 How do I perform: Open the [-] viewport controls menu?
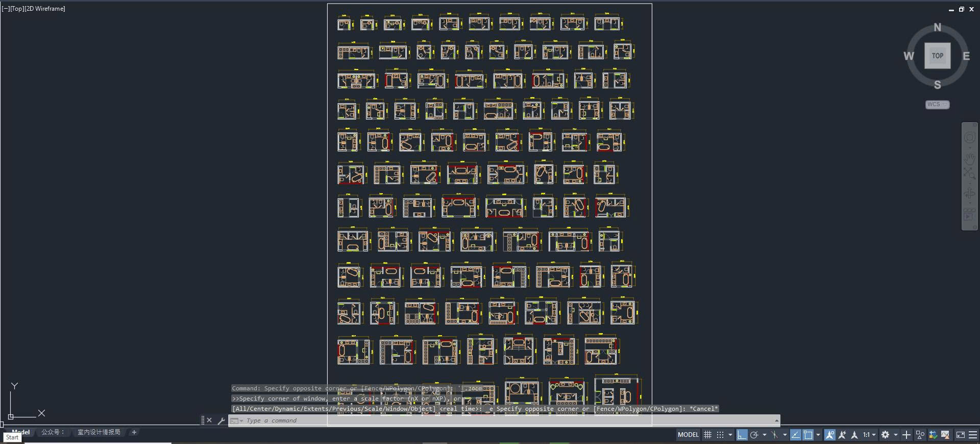pos(6,9)
